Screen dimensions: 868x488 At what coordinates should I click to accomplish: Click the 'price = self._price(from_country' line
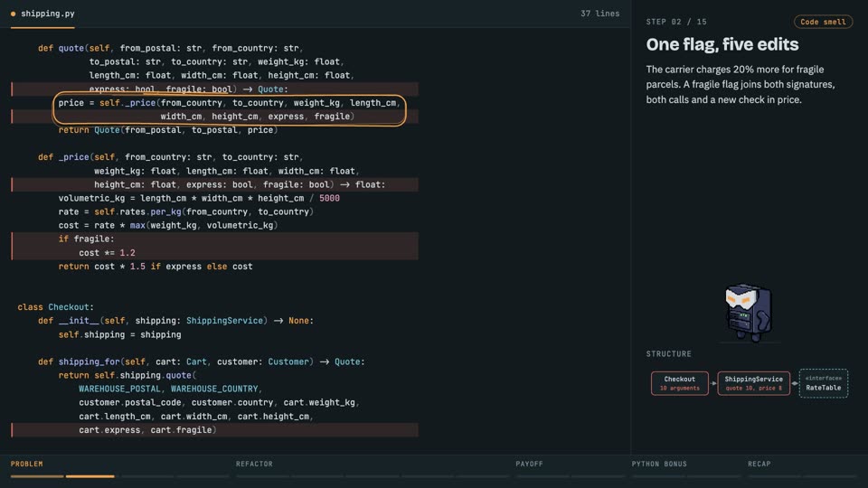229,103
